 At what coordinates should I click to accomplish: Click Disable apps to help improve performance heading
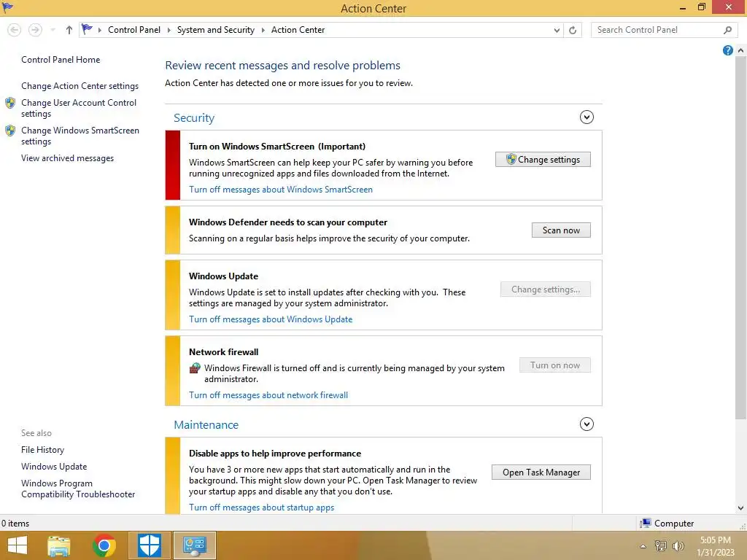coord(275,454)
